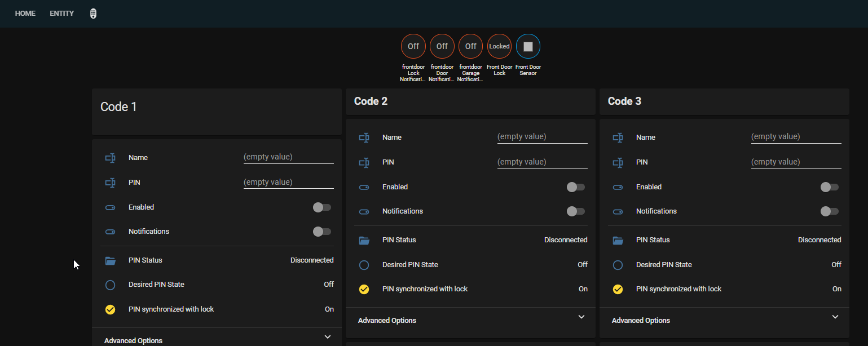Click Code 2 Name text-field icon
The image size is (868, 346).
(364, 137)
